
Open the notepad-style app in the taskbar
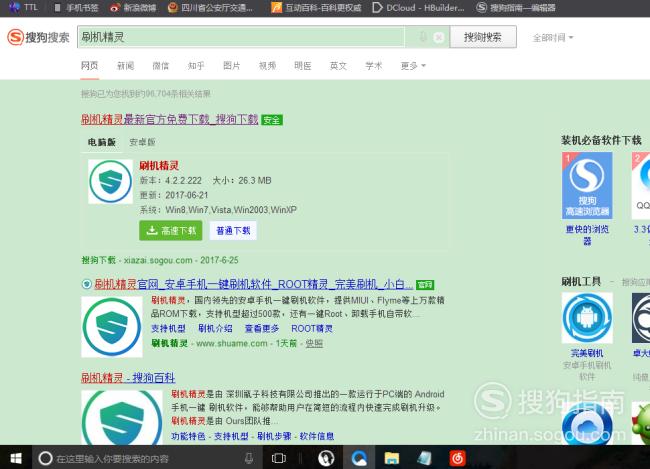[x=424, y=458]
